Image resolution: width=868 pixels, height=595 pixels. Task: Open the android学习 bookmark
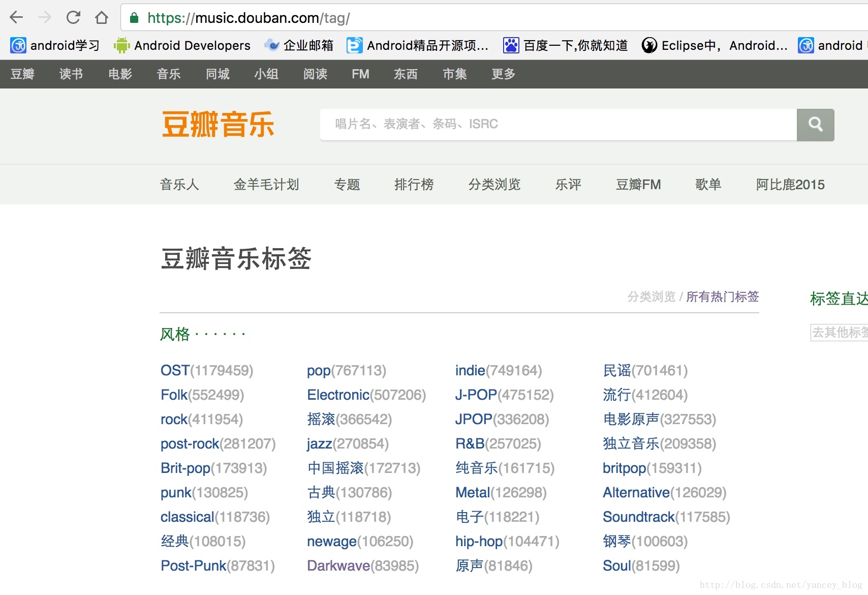[x=54, y=46]
